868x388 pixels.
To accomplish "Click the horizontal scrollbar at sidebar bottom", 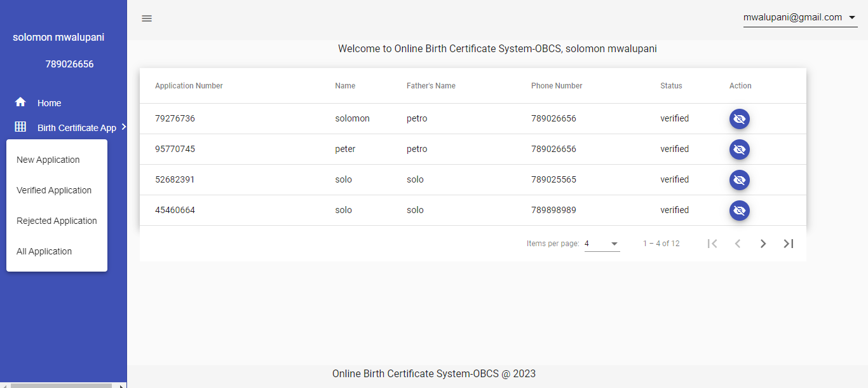I will click(61, 385).
